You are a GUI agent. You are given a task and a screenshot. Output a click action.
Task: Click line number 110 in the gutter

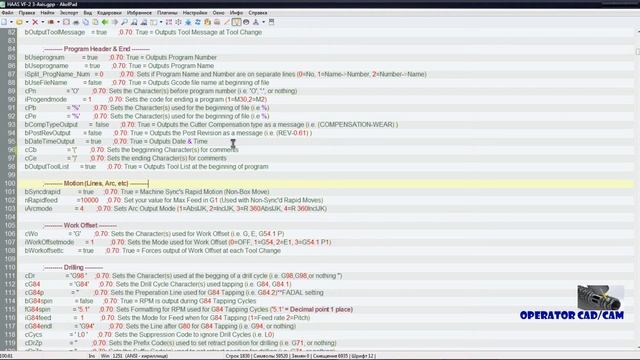pos(10,267)
